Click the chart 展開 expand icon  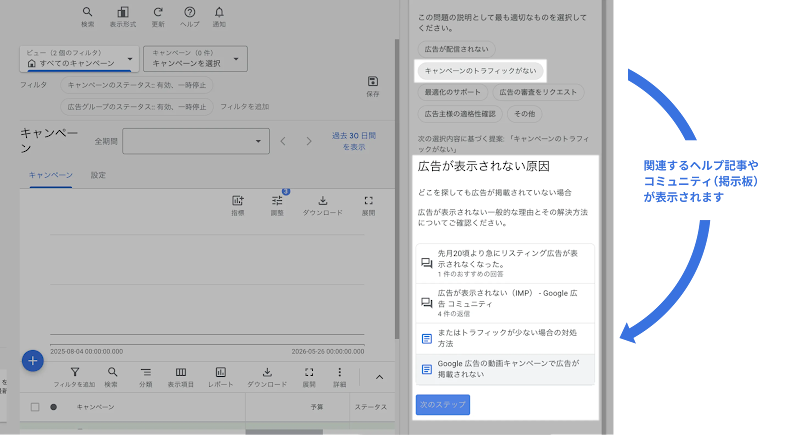click(x=368, y=200)
